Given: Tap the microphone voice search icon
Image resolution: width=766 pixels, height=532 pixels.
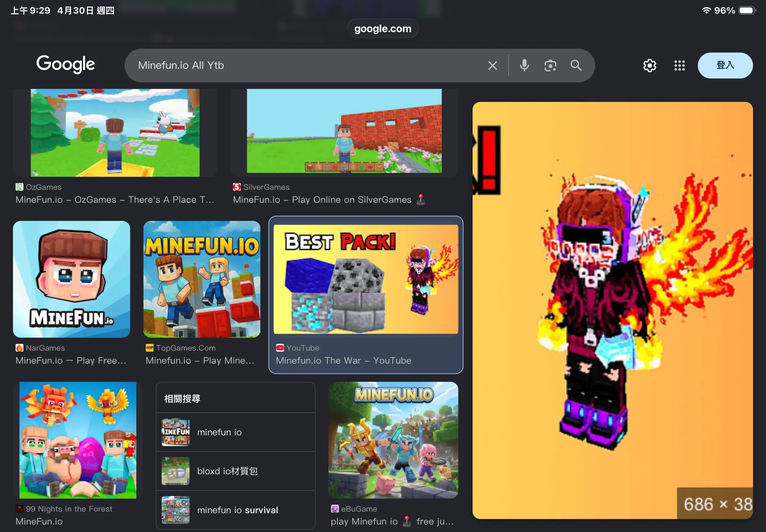Looking at the screenshot, I should click(x=524, y=65).
